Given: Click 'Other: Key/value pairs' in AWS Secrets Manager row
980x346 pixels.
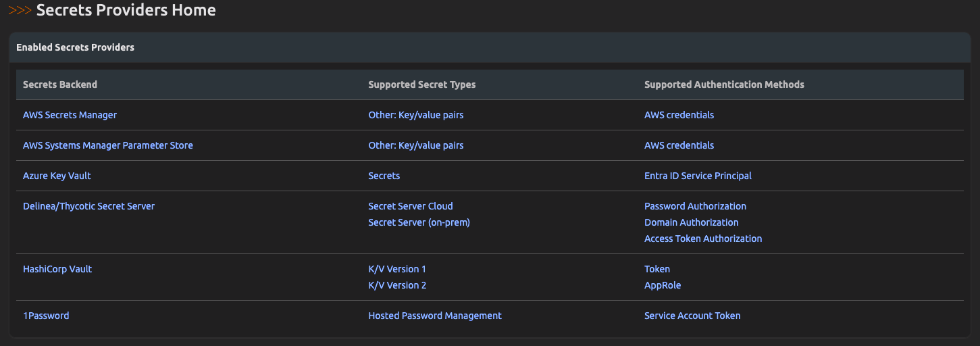Looking at the screenshot, I should (416, 115).
